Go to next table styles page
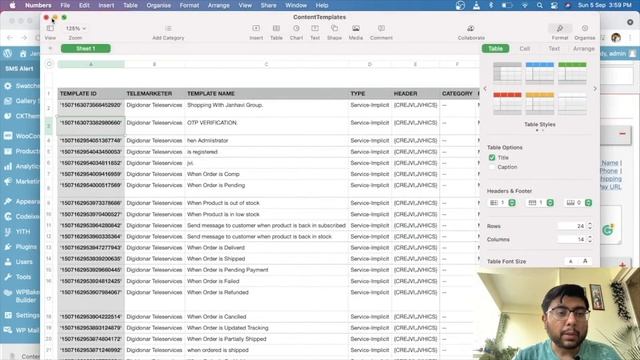The width and height of the screenshot is (640, 360). [595, 89]
